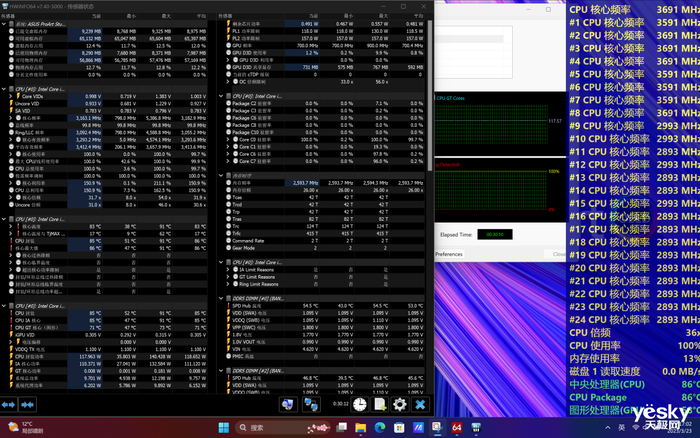Screen dimensions: 700x438
Task: Open File Explorer from the taskbar
Action: coord(361,428)
